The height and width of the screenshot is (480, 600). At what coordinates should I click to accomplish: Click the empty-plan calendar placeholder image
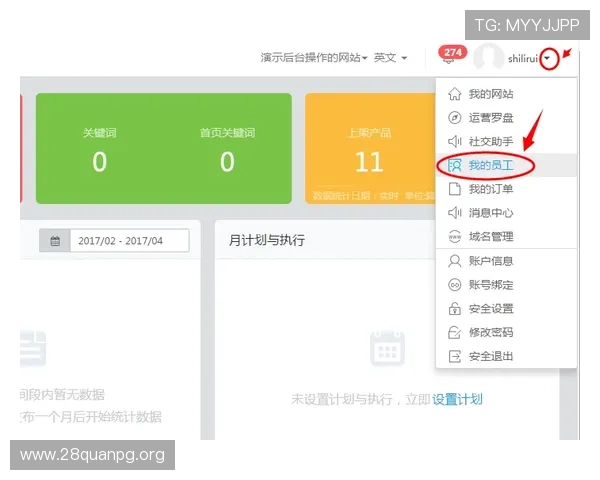coord(387,348)
